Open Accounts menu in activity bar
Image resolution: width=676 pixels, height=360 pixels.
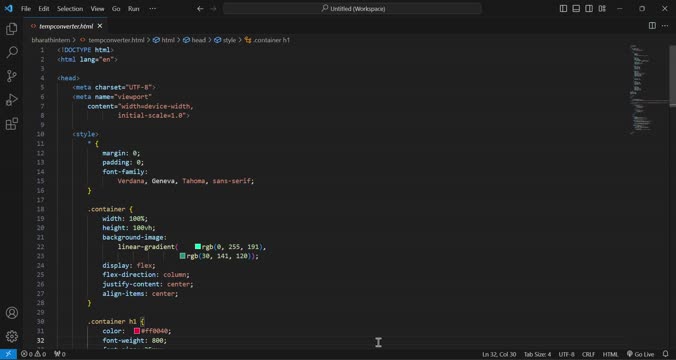(12, 313)
